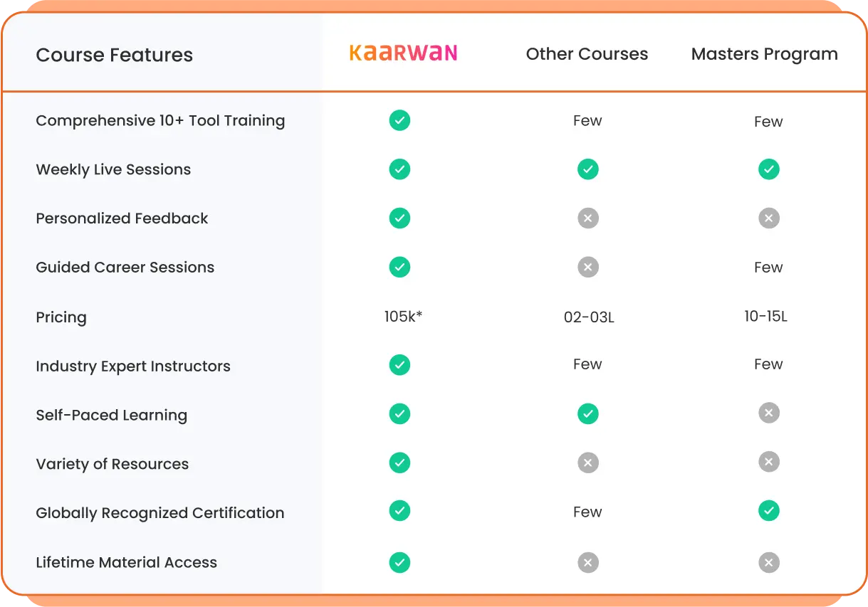
Task: Click Masters Program's gray cross for Lifetime Material Access
Action: [x=768, y=563]
